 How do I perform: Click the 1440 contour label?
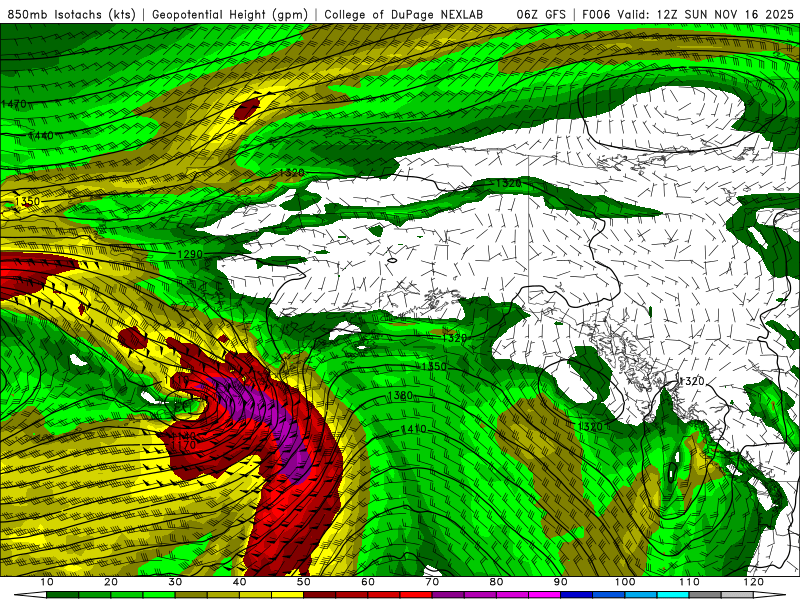point(41,135)
